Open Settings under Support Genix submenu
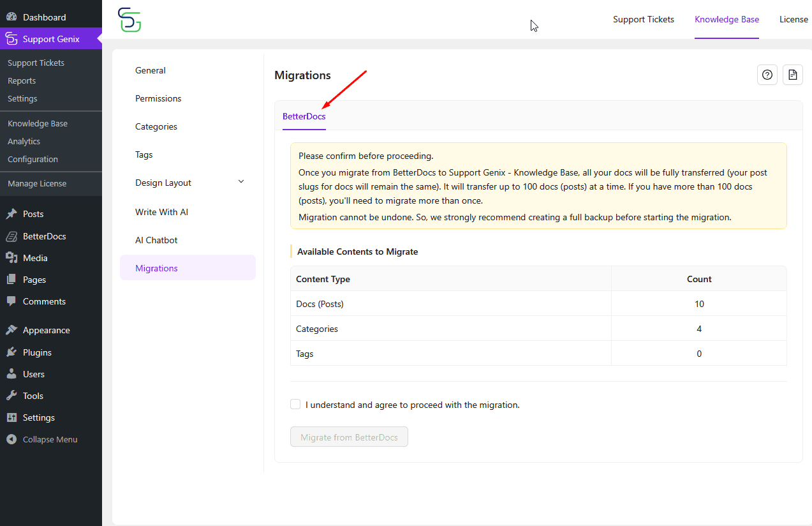Screen dimensions: 812x526 (x=22, y=98)
